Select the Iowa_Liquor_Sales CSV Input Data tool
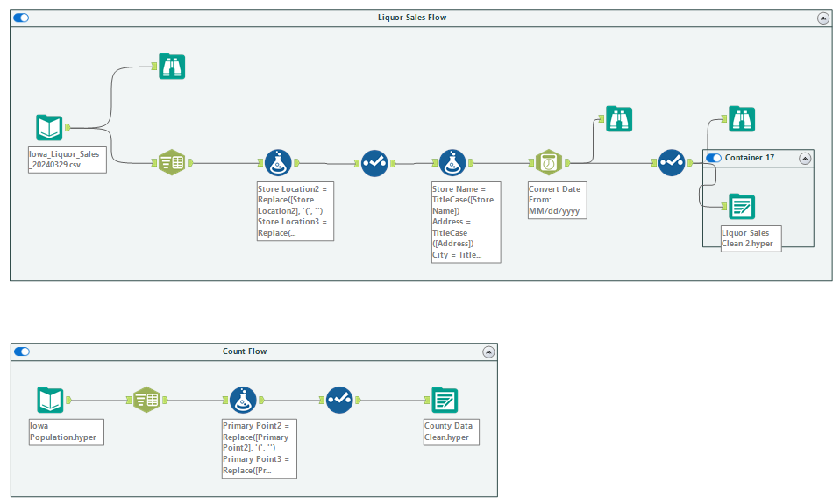This screenshot has height=504, width=840. point(49,128)
